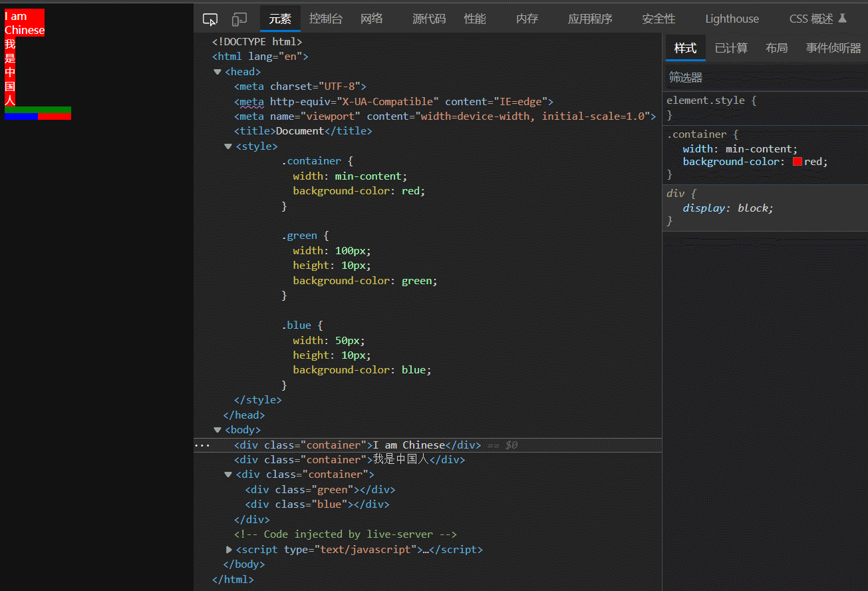Open the 事件侦听器 sidebar tab

(x=833, y=48)
